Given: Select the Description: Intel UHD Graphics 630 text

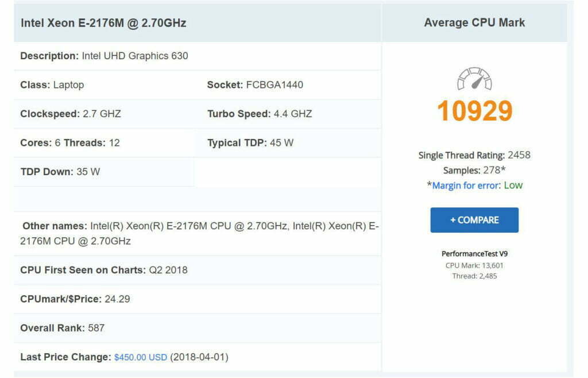Looking at the screenshot, I should point(105,56).
